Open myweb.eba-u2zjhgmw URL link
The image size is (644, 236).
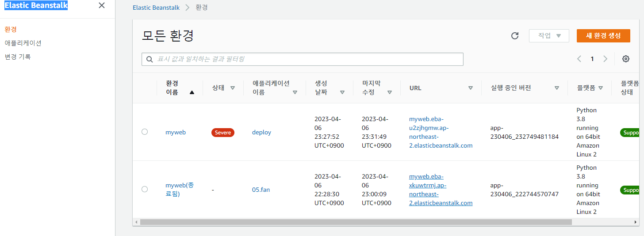pos(441,132)
